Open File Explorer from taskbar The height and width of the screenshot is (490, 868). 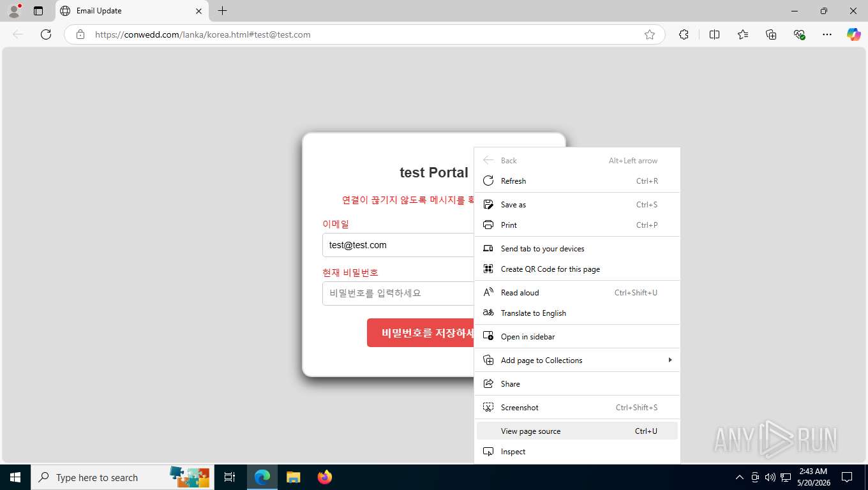point(293,477)
